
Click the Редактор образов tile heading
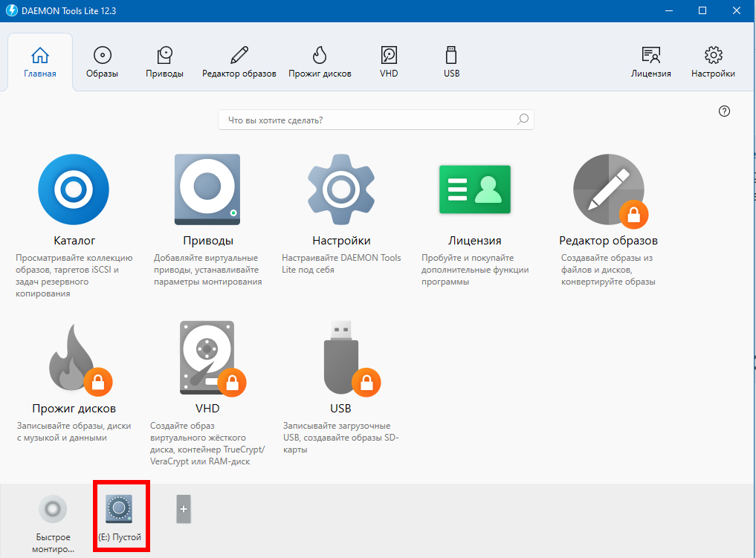pos(609,241)
